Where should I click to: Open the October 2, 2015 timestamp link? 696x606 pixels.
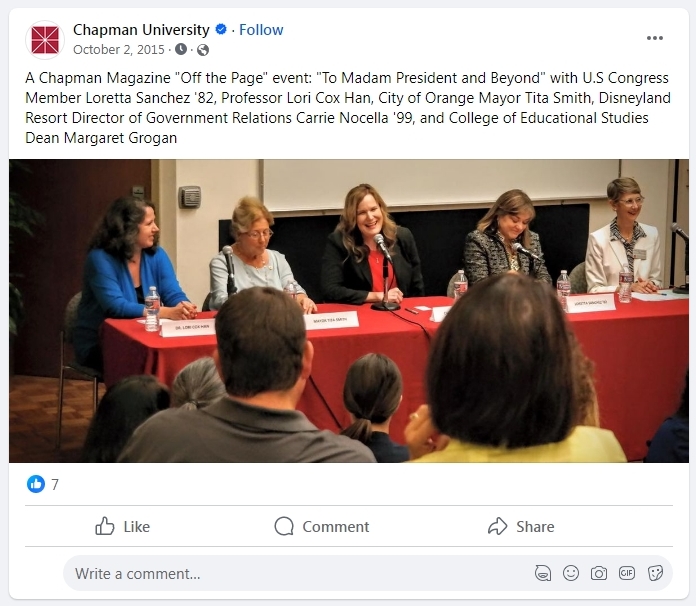pyautogui.click(x=119, y=49)
